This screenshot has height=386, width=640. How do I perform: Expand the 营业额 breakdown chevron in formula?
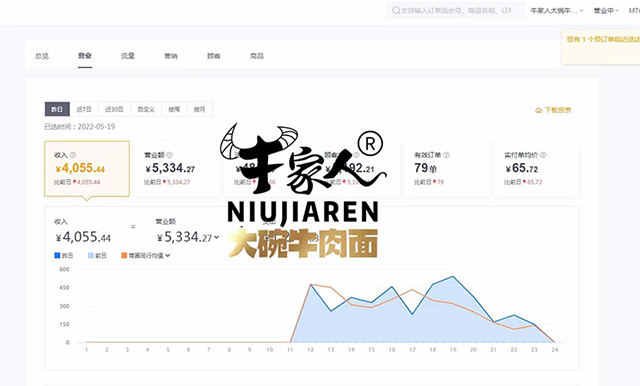[216, 237]
